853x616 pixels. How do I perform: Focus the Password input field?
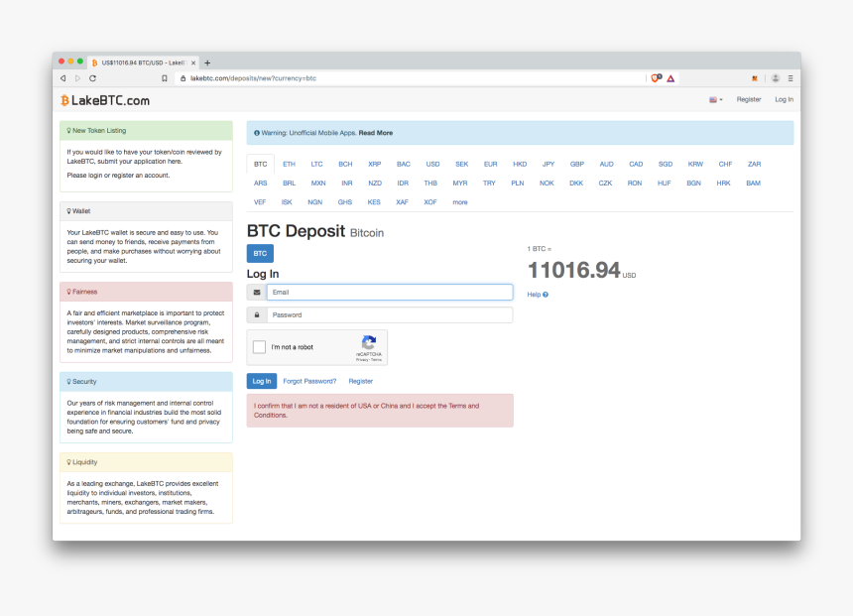coord(390,315)
